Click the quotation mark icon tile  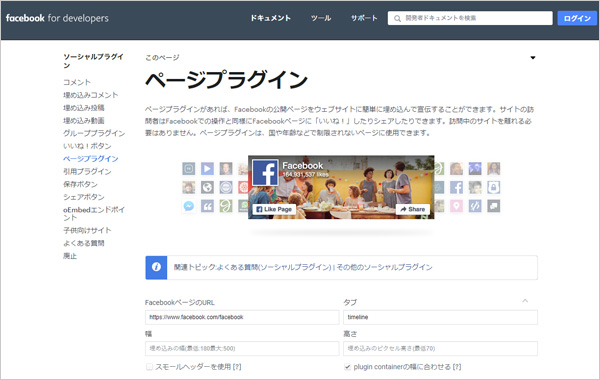pyautogui.click(x=207, y=206)
